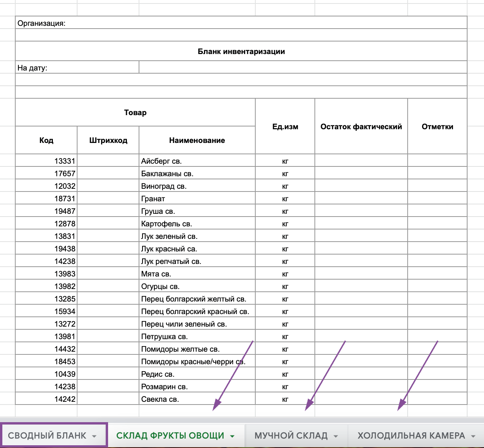Click the cell Груша св.
484x448 pixels.
click(x=197, y=211)
